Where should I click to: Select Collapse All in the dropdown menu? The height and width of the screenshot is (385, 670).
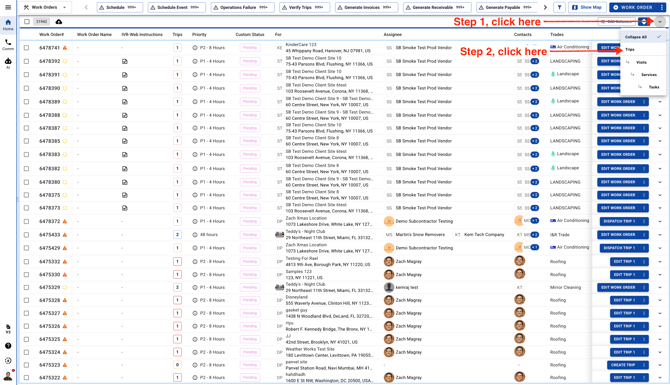pos(643,37)
